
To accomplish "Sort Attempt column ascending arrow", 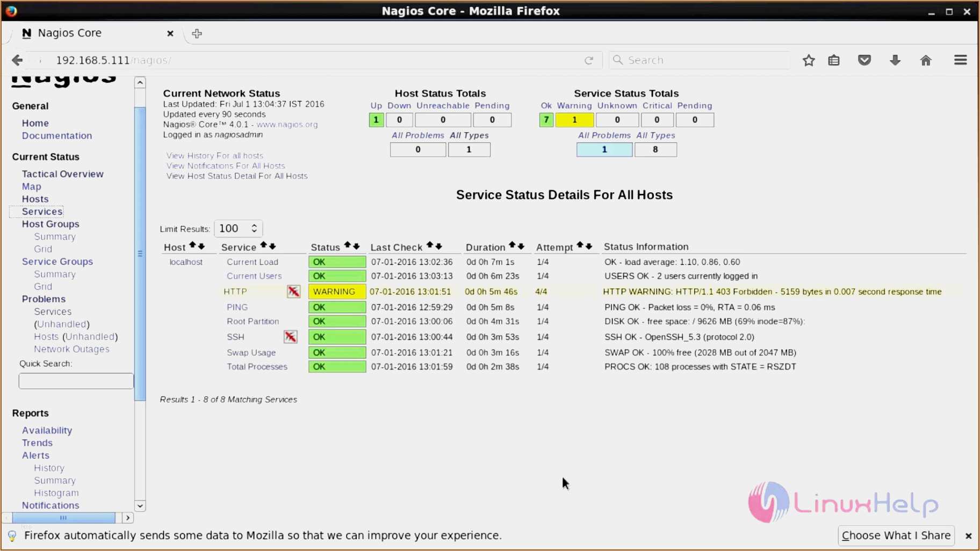I will (x=580, y=245).
